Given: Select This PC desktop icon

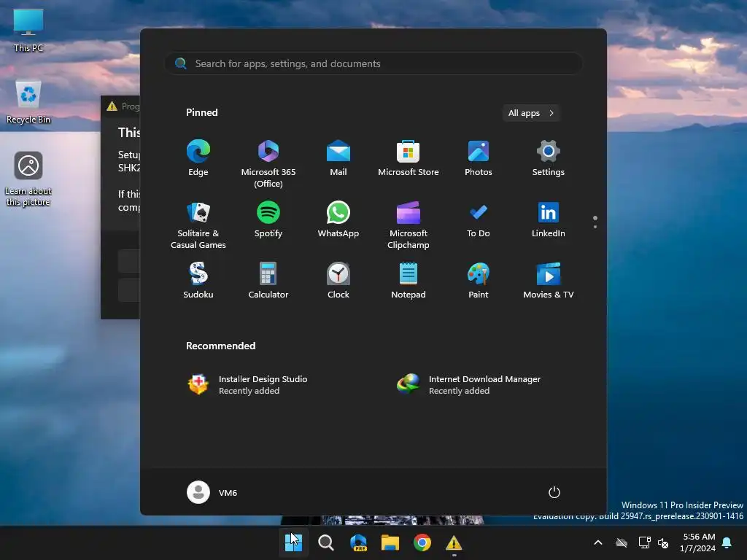Looking at the screenshot, I should [28, 31].
